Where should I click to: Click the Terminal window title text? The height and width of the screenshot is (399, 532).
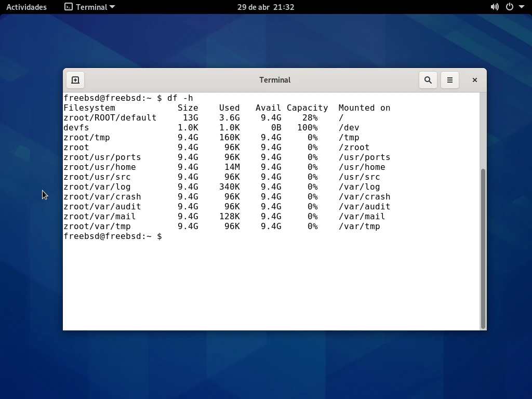click(275, 80)
